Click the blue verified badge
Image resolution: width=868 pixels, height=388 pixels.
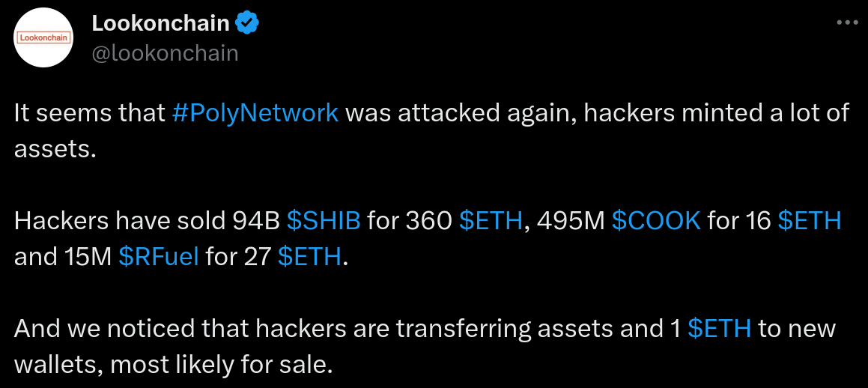click(x=246, y=23)
